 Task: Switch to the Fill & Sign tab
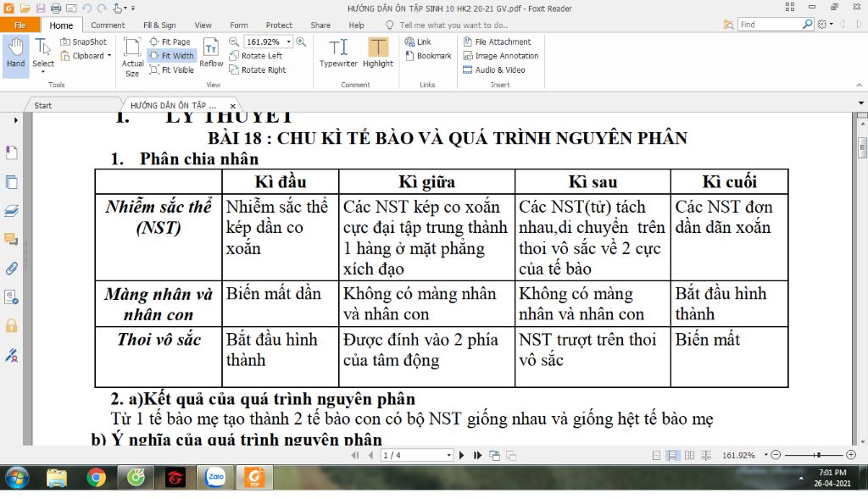tap(159, 25)
